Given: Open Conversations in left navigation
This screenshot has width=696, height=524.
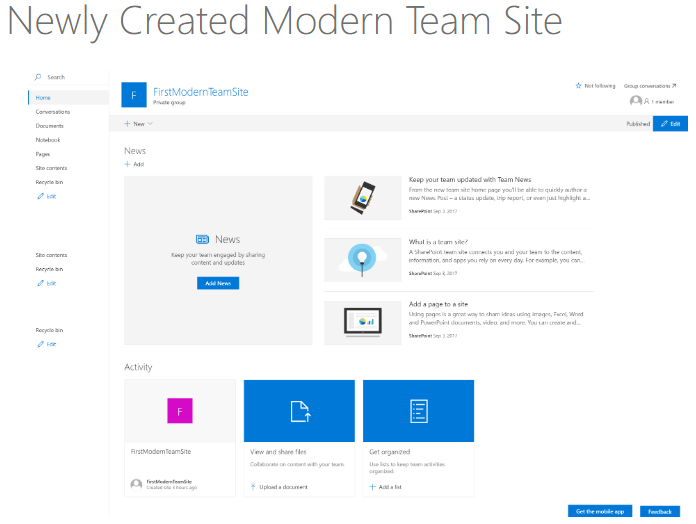Looking at the screenshot, I should pyautogui.click(x=53, y=112).
